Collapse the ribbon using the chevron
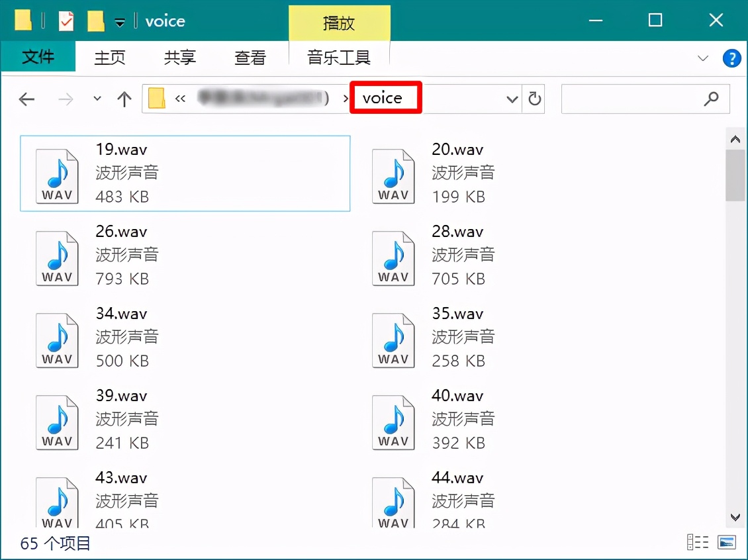 coord(703,58)
